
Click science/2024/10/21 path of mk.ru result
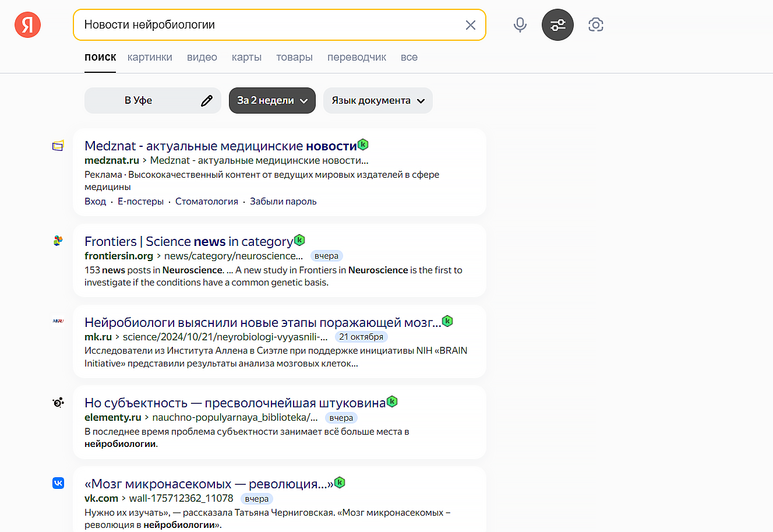pos(225,337)
